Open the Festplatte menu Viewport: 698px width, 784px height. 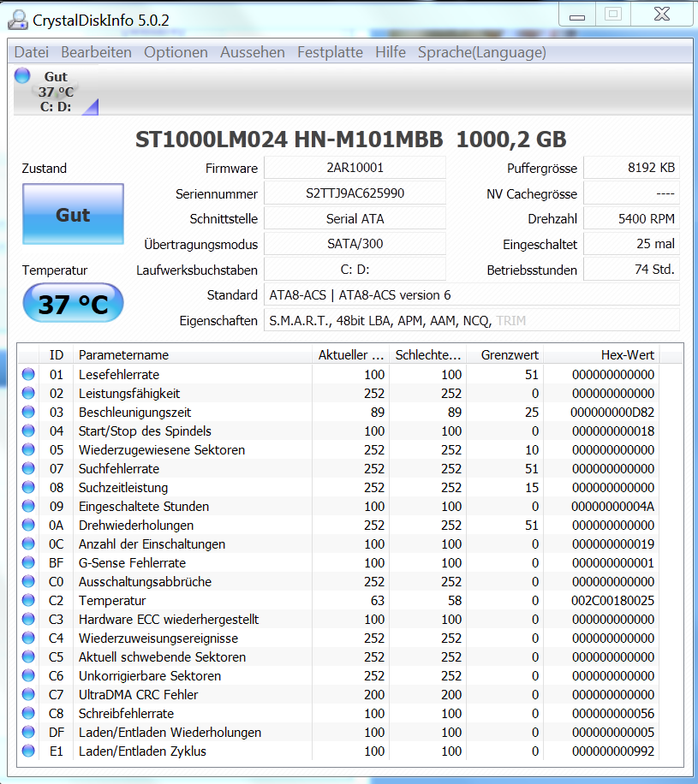click(x=330, y=52)
